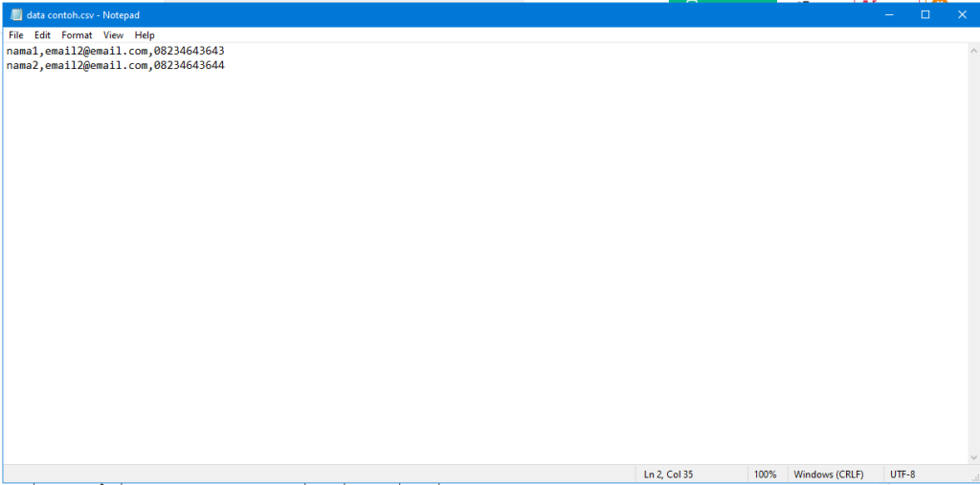Image resolution: width=980 pixels, height=485 pixels.
Task: Show the View menu
Action: coord(113,35)
